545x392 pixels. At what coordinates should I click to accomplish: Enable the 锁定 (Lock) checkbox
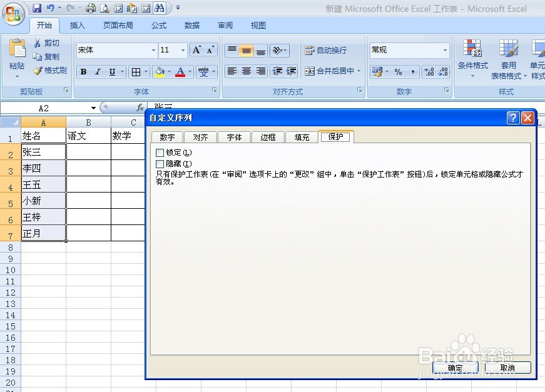coord(160,152)
